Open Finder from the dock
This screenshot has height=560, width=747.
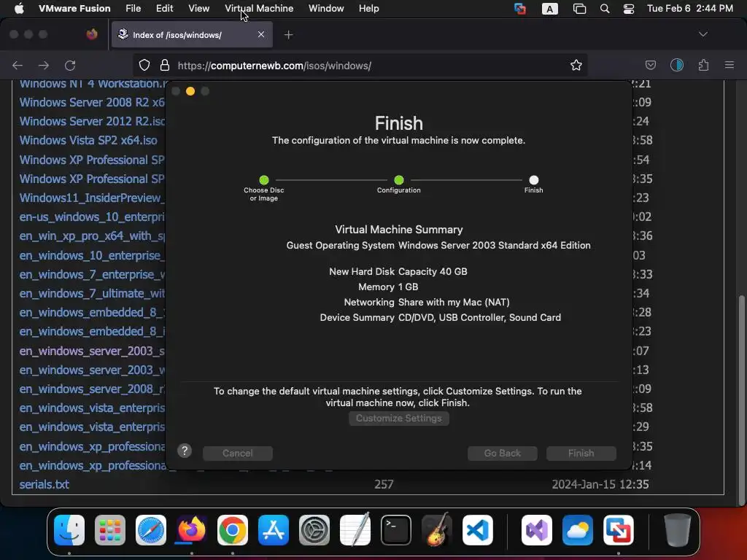pos(69,529)
